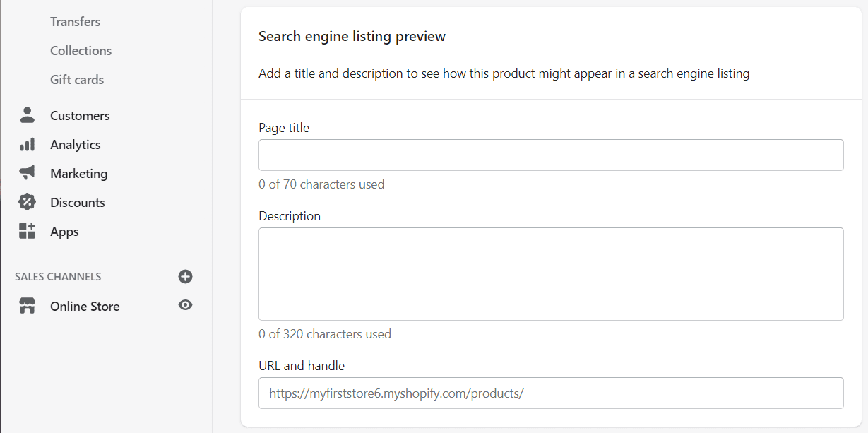Focus the Page title input field
The width and height of the screenshot is (868, 433).
[x=551, y=155]
